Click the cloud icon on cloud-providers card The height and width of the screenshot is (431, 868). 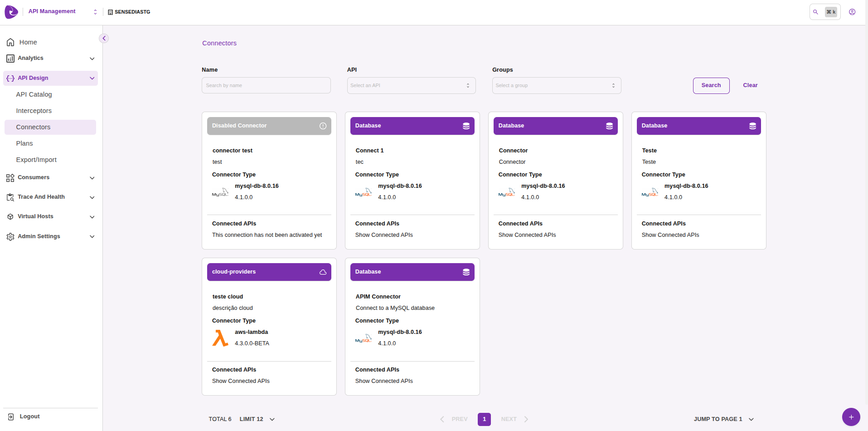323,272
